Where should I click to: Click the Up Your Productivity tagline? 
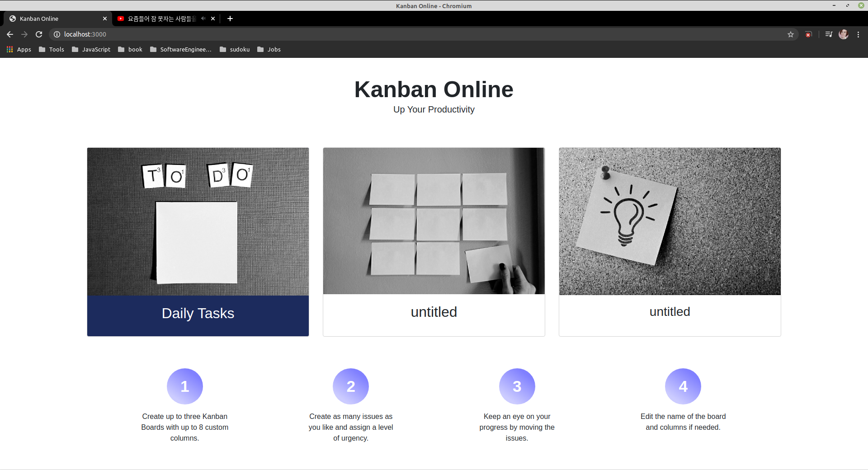pos(434,109)
